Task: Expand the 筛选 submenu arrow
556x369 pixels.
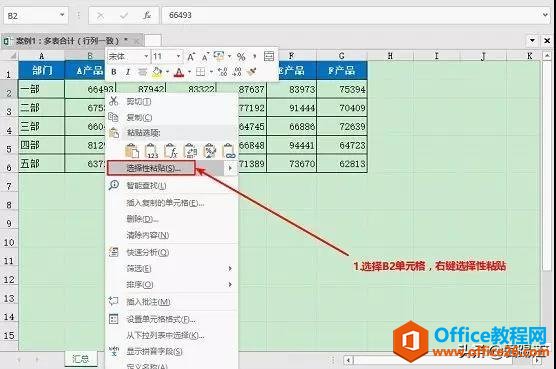Action: click(230, 269)
